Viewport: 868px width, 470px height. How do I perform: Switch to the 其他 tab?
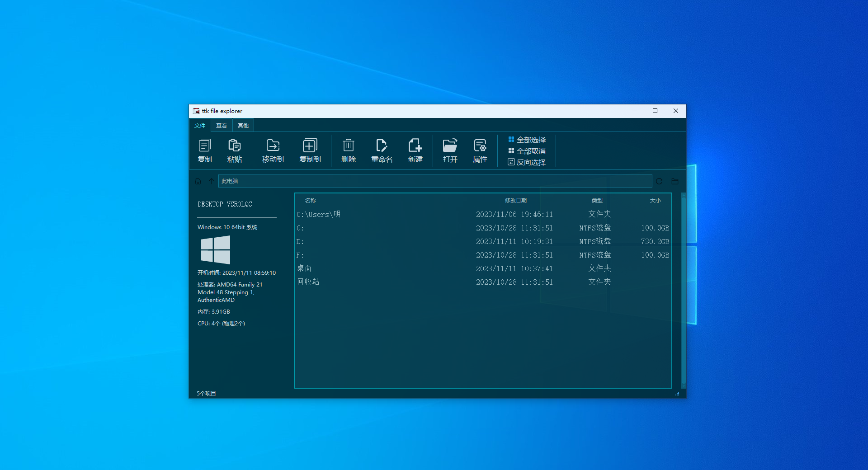[243, 126]
